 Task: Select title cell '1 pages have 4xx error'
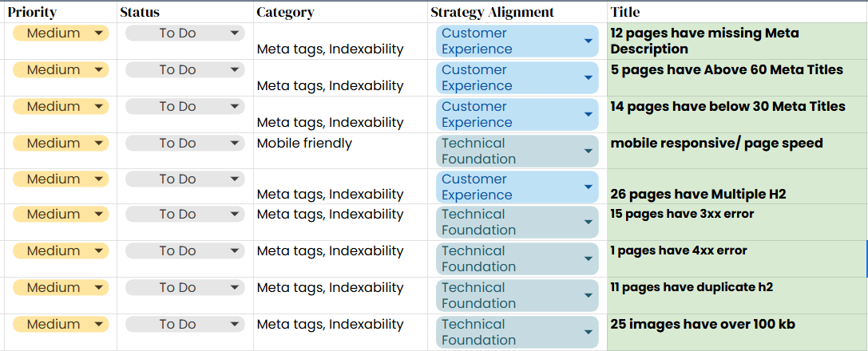[x=678, y=251]
